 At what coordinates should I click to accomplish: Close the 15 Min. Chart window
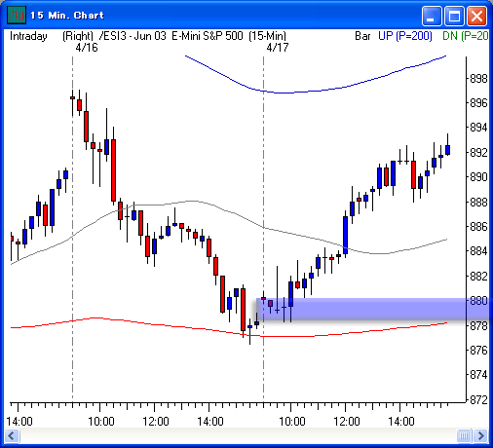tap(476, 16)
